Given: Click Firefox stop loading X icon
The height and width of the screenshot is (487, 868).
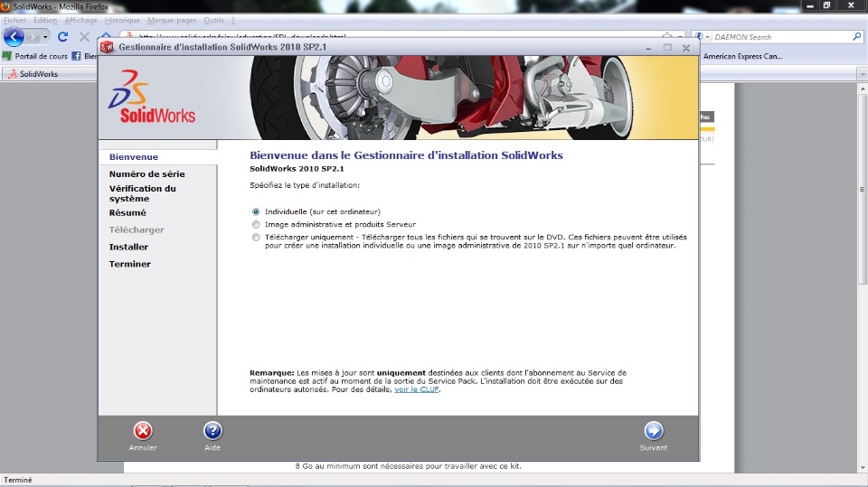Looking at the screenshot, I should (x=84, y=36).
